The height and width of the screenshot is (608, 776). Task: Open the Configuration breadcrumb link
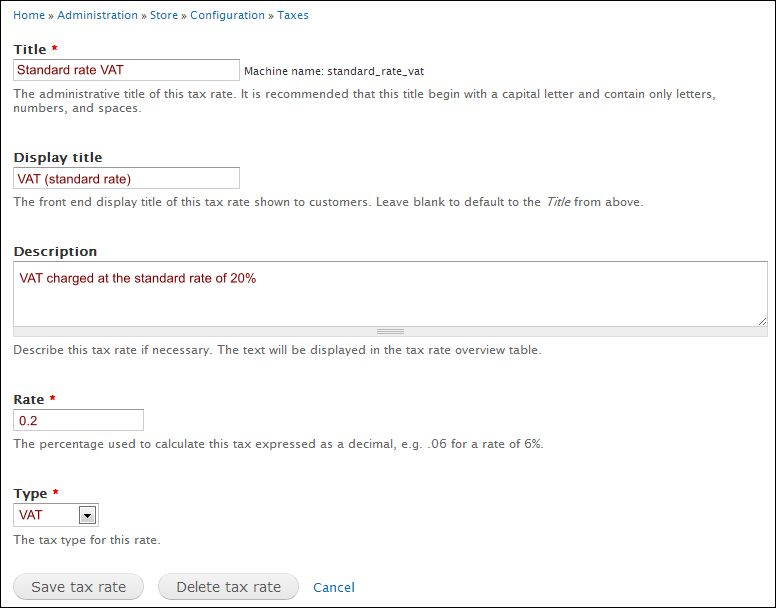(227, 15)
